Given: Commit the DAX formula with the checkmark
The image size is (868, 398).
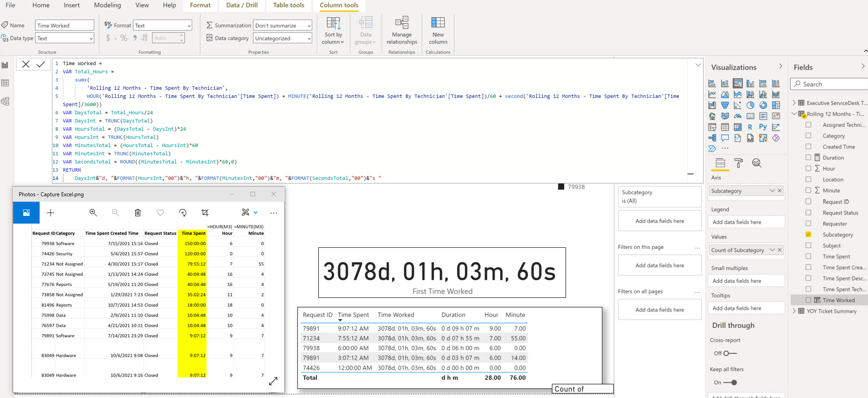Looking at the screenshot, I should pyautogui.click(x=41, y=64).
